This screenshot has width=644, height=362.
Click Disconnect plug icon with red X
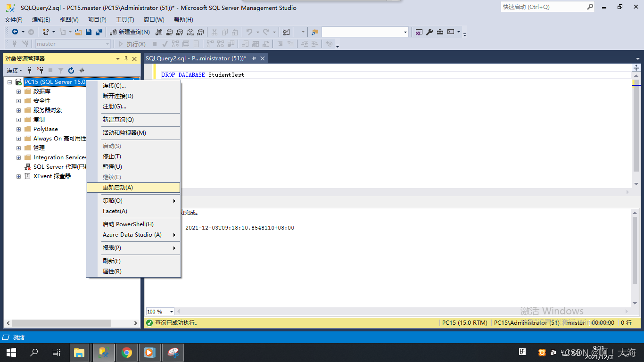[40, 70]
